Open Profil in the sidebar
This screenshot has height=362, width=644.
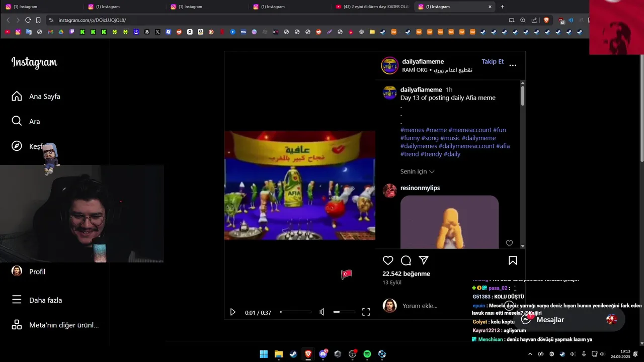(29, 271)
